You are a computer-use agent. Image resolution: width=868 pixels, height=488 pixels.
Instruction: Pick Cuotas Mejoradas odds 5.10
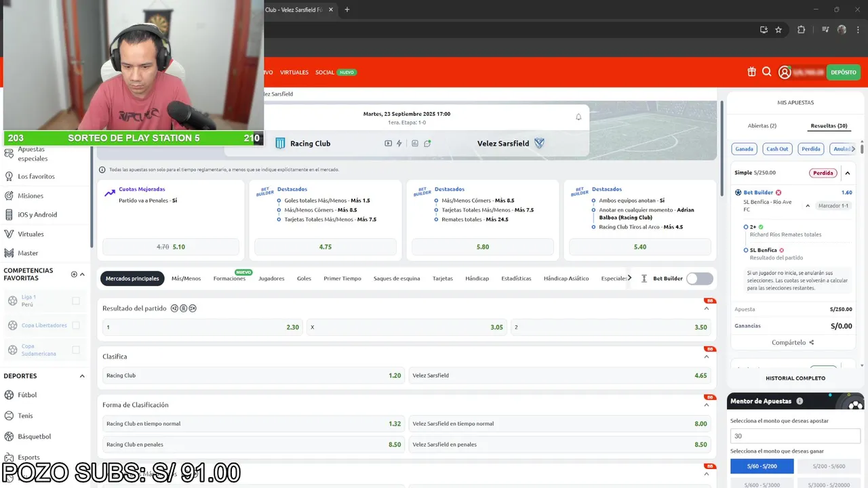pyautogui.click(x=171, y=247)
